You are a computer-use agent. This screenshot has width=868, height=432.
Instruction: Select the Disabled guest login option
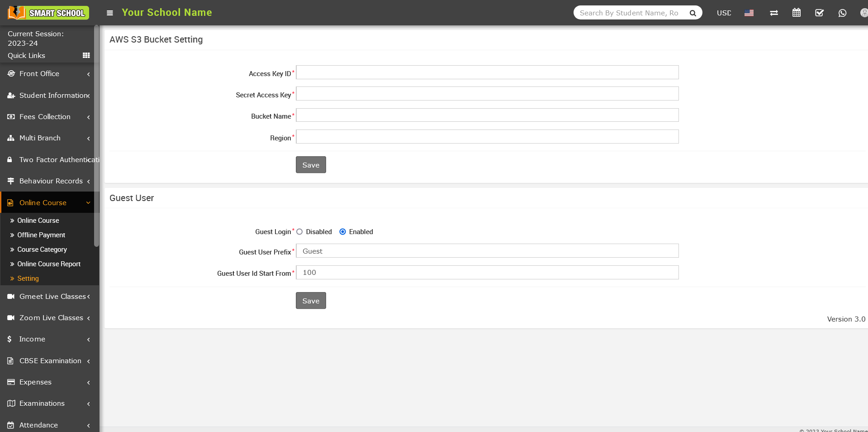tap(299, 232)
